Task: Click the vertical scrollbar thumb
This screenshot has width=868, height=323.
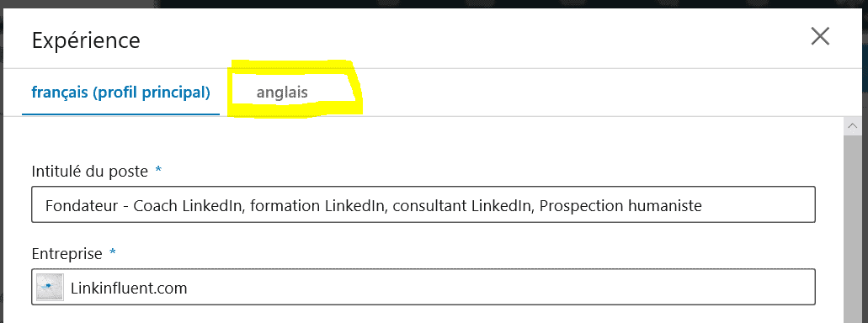Action: (852, 228)
